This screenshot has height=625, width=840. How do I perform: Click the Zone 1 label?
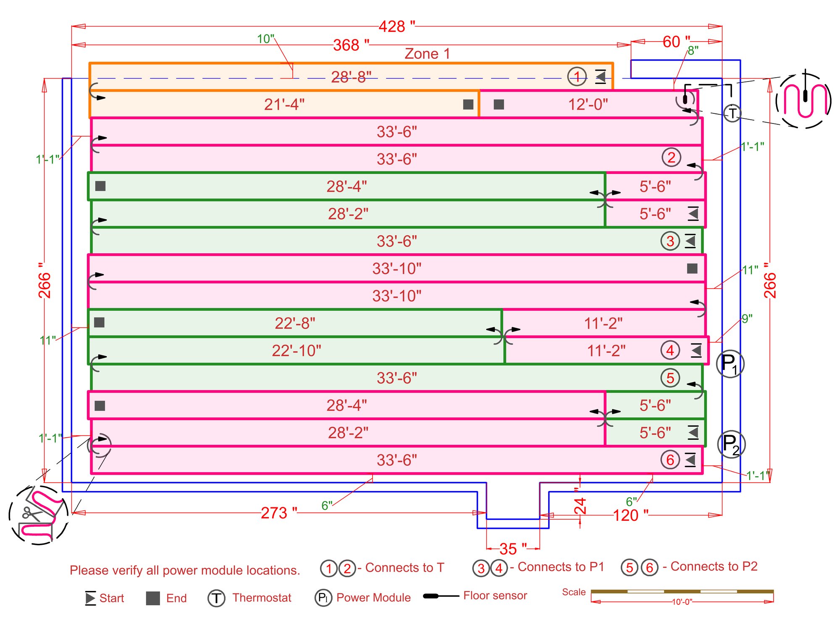click(427, 54)
